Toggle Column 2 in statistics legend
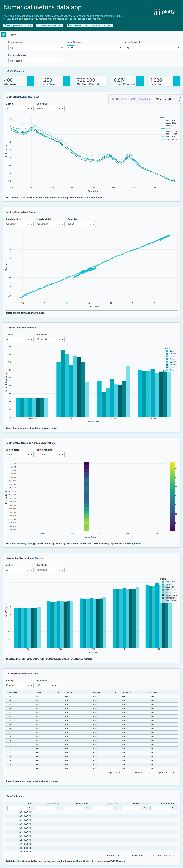183x868 pixels. coord(171,353)
